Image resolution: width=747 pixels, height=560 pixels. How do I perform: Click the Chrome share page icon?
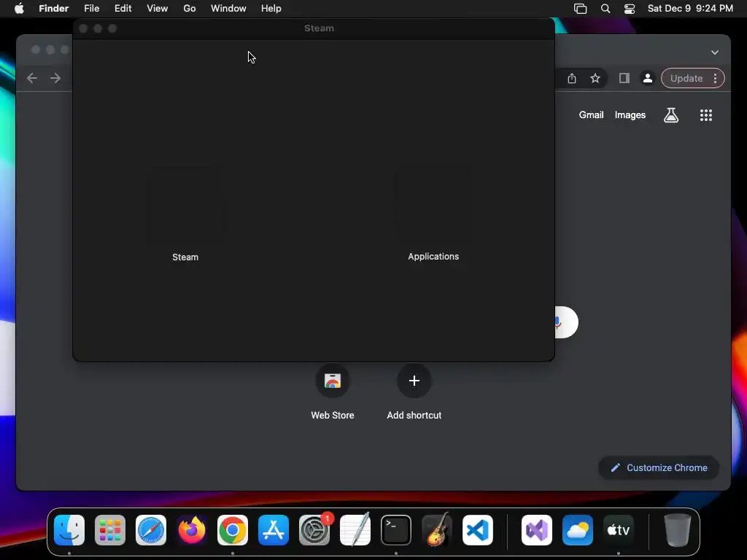coord(572,79)
